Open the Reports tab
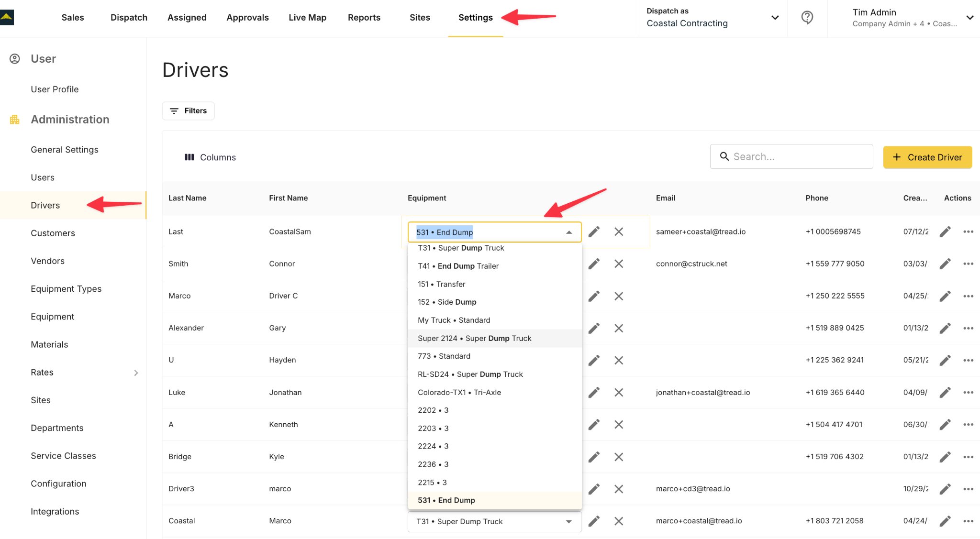The width and height of the screenshot is (980, 539). coord(364,18)
